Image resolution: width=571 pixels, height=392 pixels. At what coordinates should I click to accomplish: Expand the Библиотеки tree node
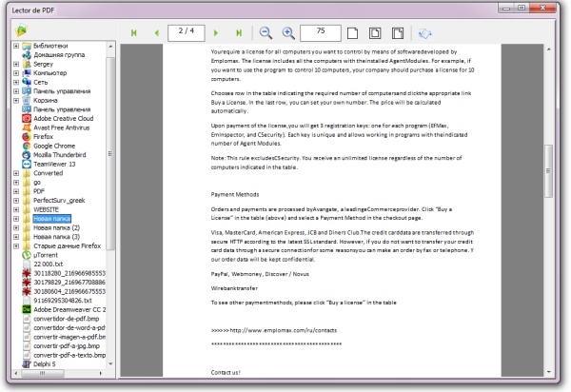pyautogui.click(x=16, y=46)
